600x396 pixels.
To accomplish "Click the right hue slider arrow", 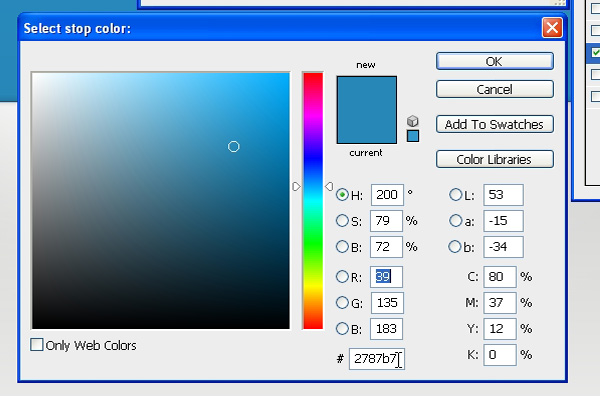I will tap(329, 186).
